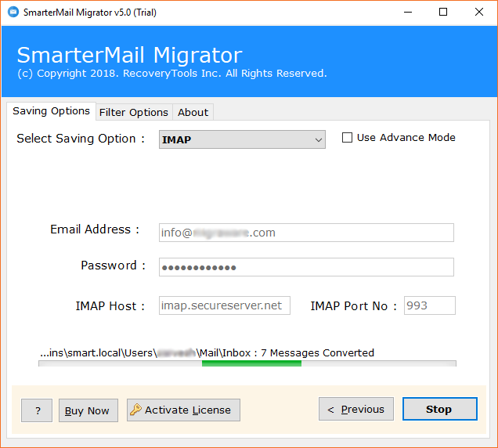Click the Activate License button
This screenshot has width=498, height=448.
click(x=183, y=410)
